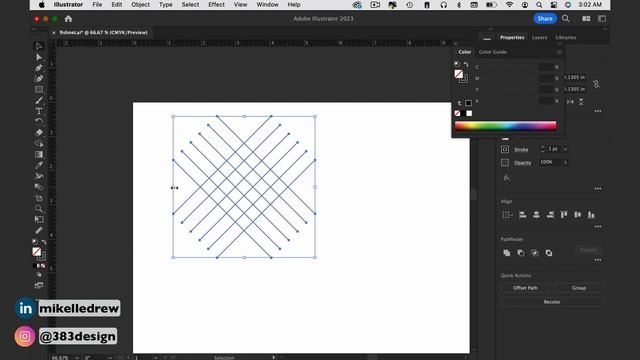Apply Pathfinder Exclude
This screenshot has height=360, width=640.
549,253
